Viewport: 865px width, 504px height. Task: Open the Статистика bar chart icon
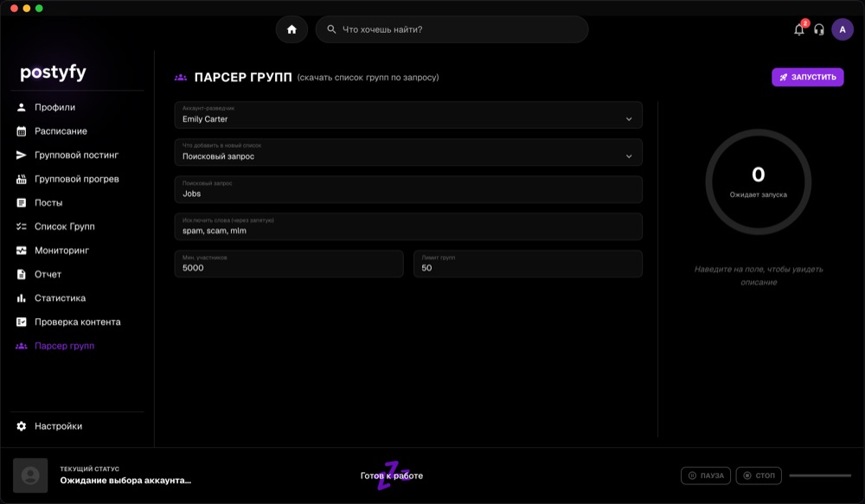point(21,298)
